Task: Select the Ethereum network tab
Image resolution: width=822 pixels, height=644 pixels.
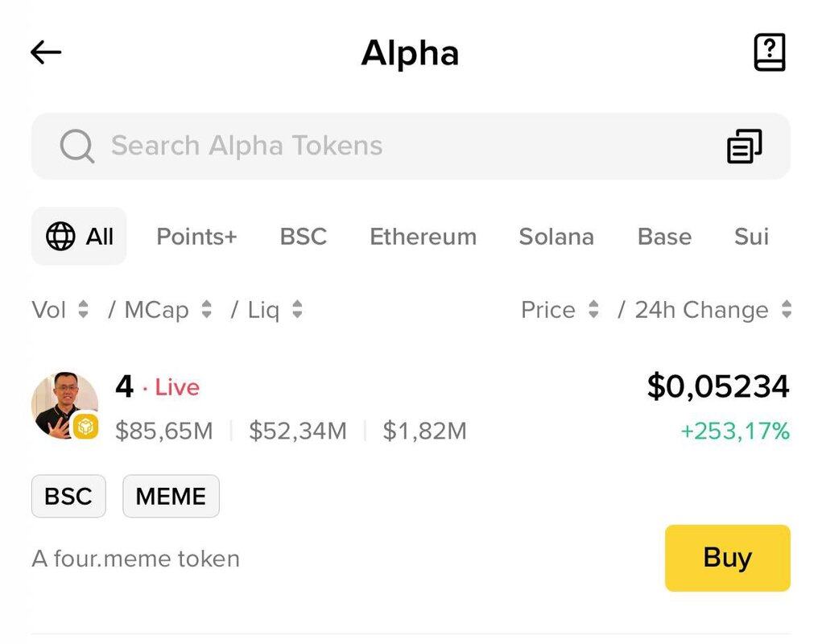Action: coord(423,237)
